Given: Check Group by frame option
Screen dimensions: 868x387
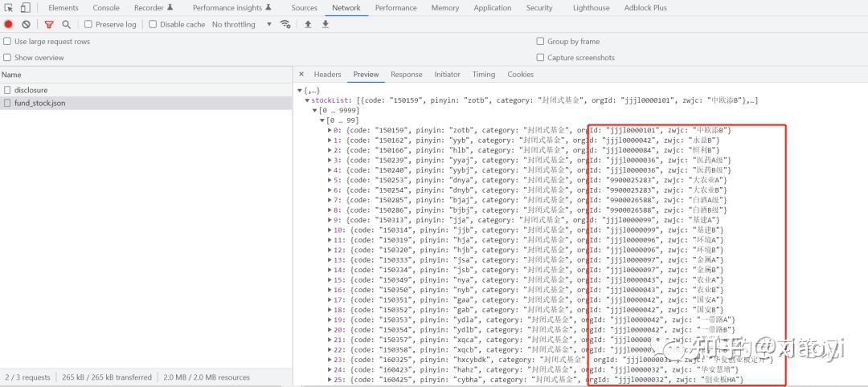Looking at the screenshot, I should click(540, 42).
